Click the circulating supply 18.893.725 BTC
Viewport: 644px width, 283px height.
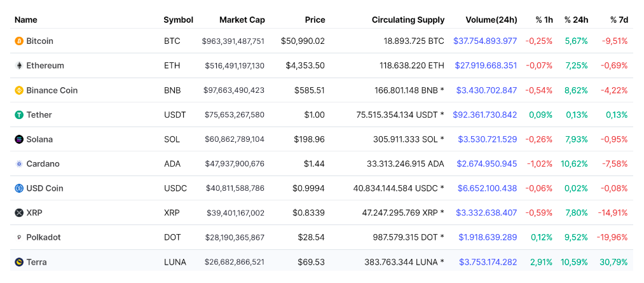point(414,41)
